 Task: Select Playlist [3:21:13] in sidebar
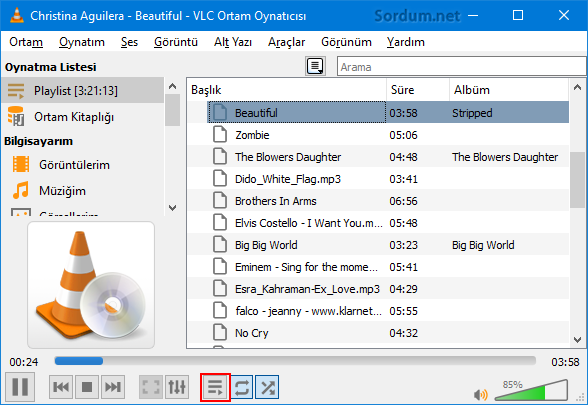(x=82, y=90)
